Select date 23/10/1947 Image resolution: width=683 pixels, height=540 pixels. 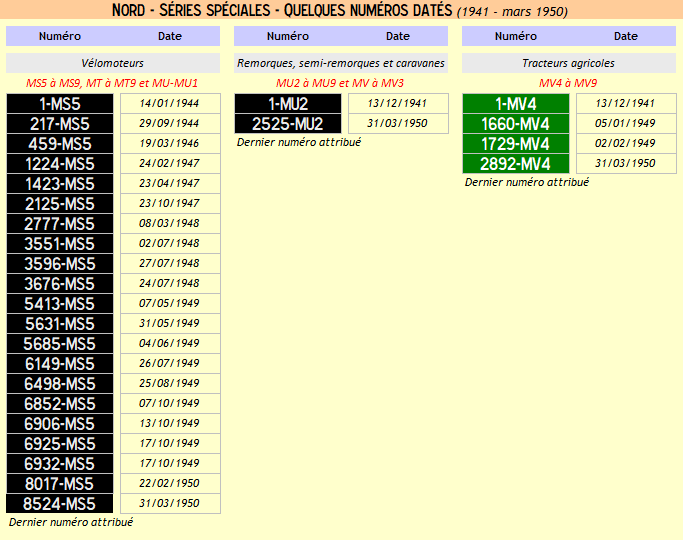(170, 204)
